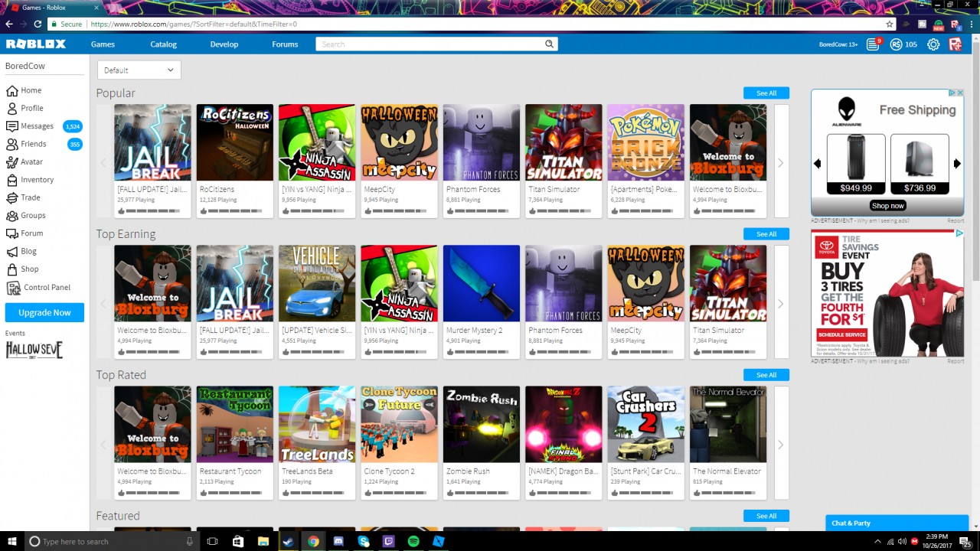Screen dimensions: 980x551
Task: Open the RoCitizens game thumbnail
Action: pyautogui.click(x=235, y=142)
